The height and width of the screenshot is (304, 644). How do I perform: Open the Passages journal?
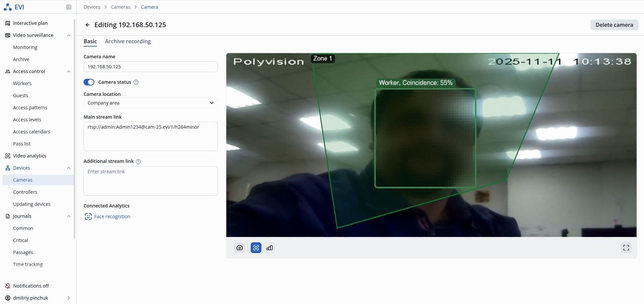click(x=23, y=252)
